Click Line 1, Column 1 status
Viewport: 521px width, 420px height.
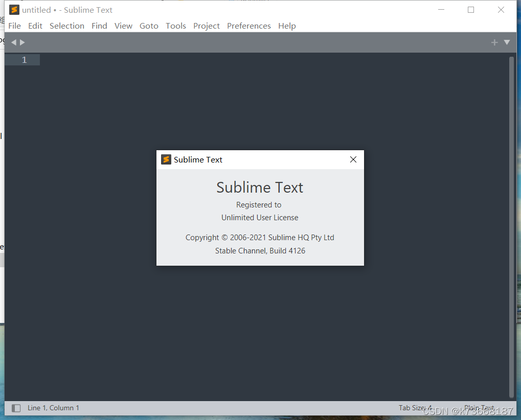tap(53, 408)
